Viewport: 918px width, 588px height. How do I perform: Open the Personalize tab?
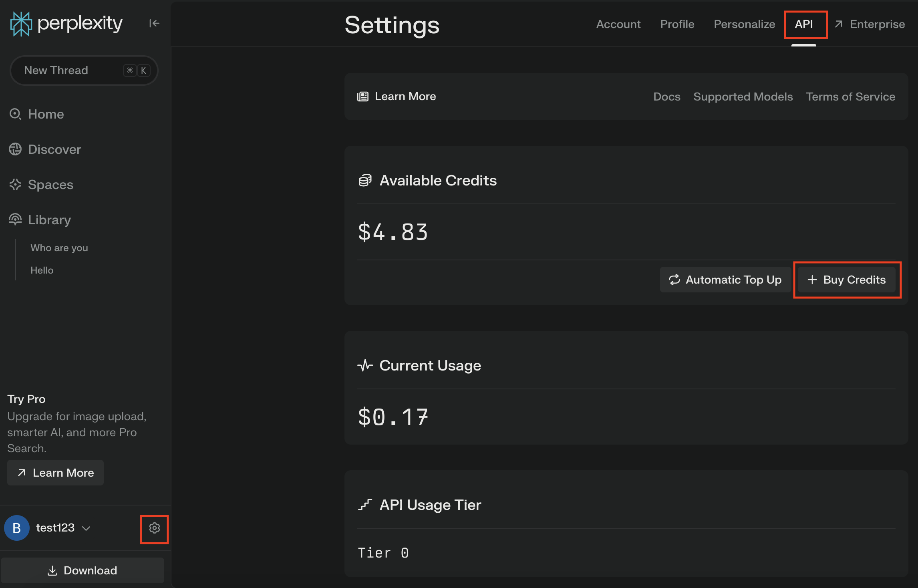(744, 24)
